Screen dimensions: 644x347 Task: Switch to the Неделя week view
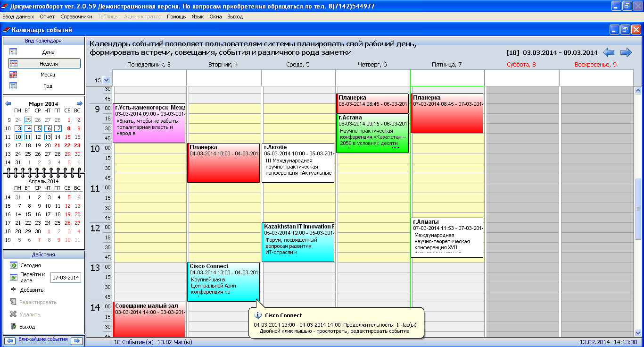pos(44,63)
